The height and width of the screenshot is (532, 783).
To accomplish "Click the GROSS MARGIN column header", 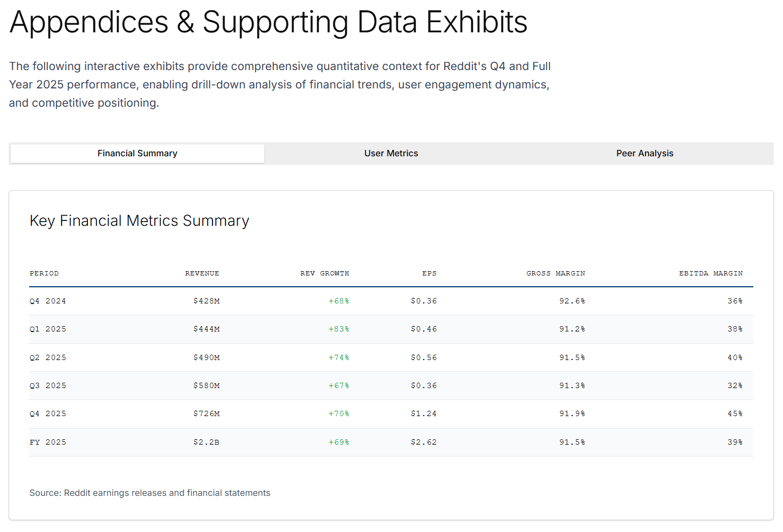I will tap(555, 273).
